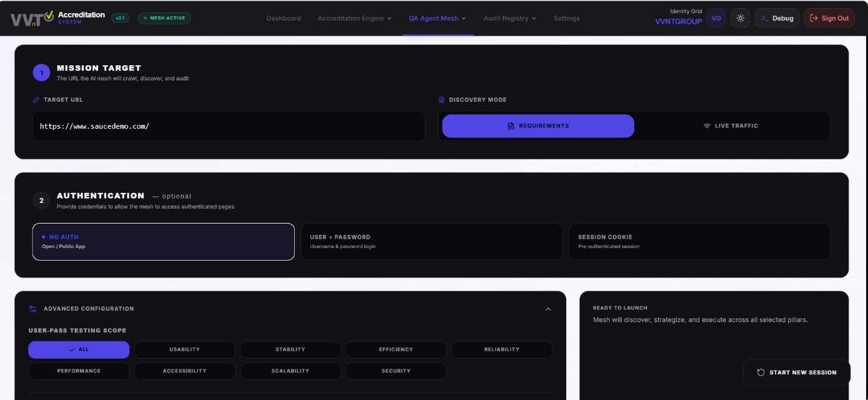
Task: Toggle the All testing scope chip
Action: click(x=79, y=350)
